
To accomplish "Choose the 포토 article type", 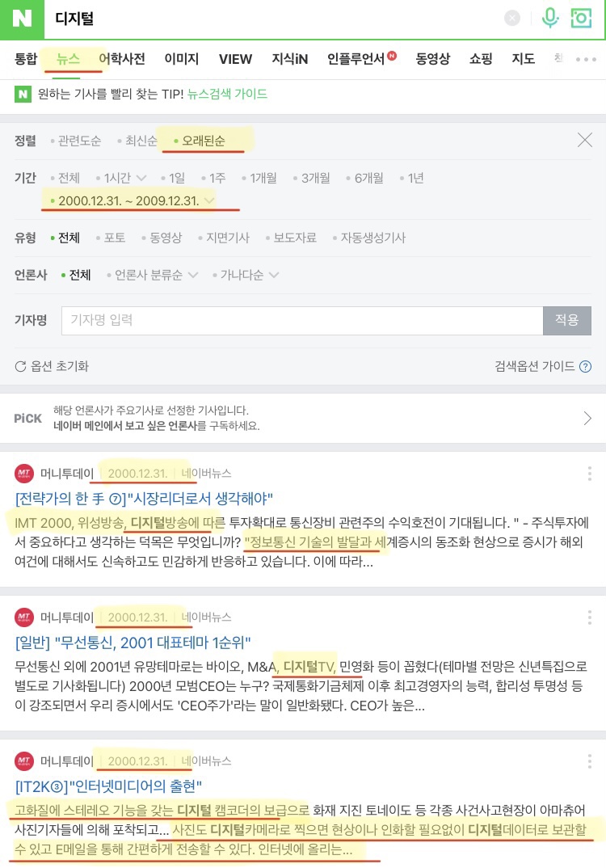I will click(111, 238).
